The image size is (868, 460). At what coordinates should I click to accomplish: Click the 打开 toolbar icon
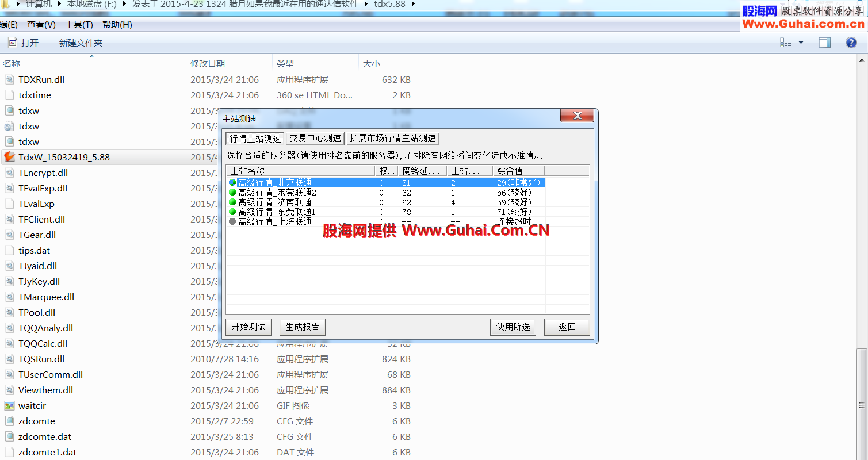13,43
